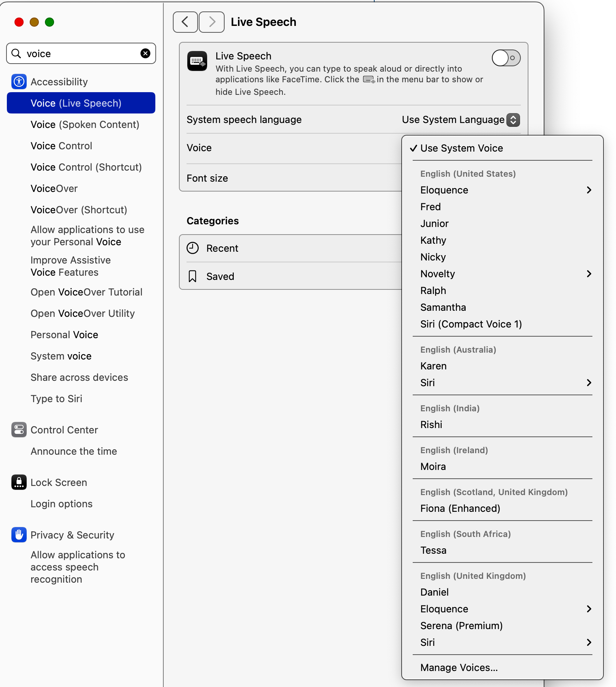The image size is (616, 687).
Task: Click the Lock Screen padlock icon
Action: point(19,482)
